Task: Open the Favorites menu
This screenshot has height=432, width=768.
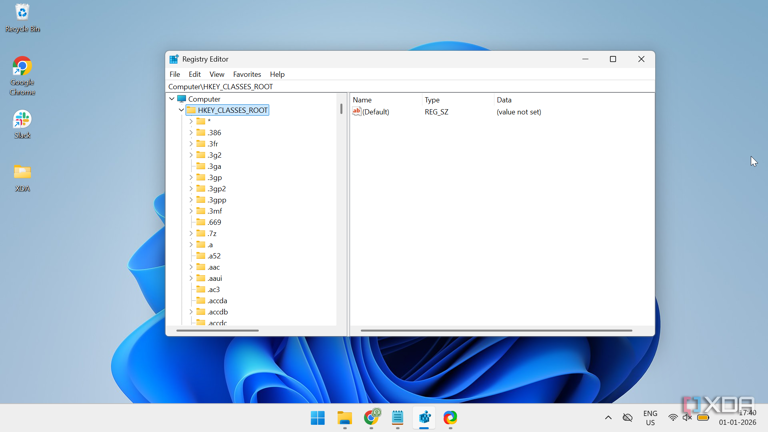Action: click(247, 74)
